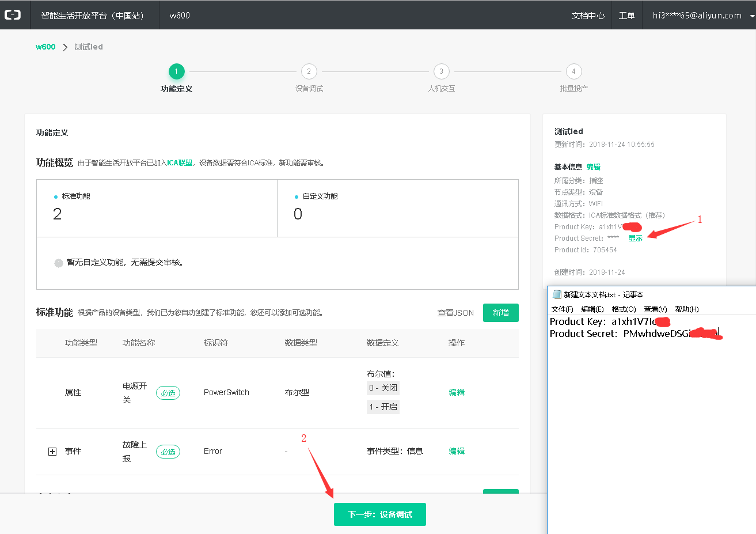The image size is (756, 534).
Task: Click 智能生活开放平台（中国站） title
Action: coord(94,16)
